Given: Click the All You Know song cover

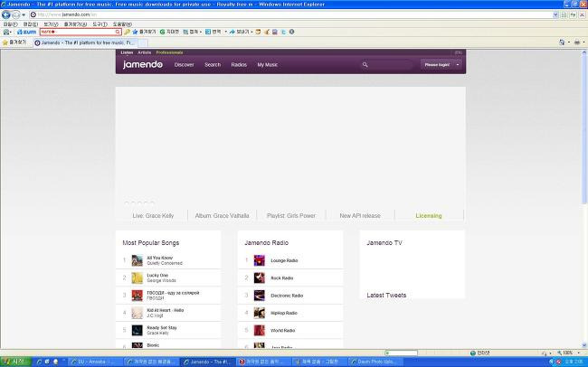Looking at the screenshot, I should [138, 260].
